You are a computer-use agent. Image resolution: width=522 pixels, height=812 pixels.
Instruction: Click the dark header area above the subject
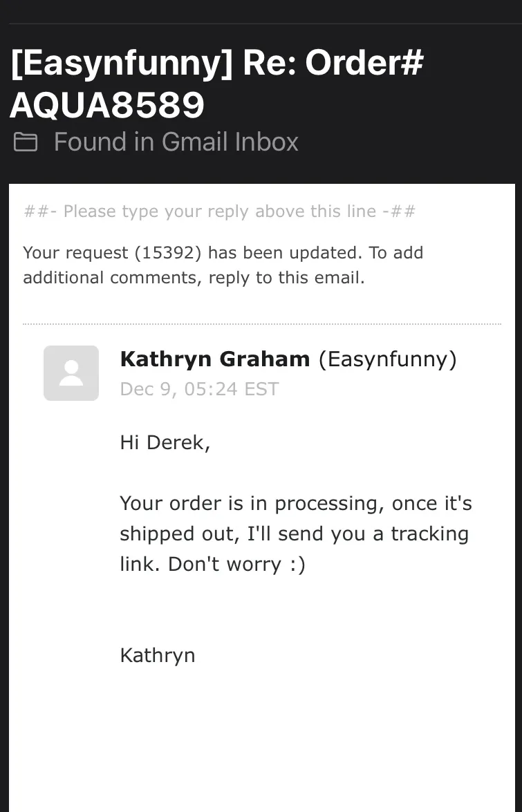(261, 11)
